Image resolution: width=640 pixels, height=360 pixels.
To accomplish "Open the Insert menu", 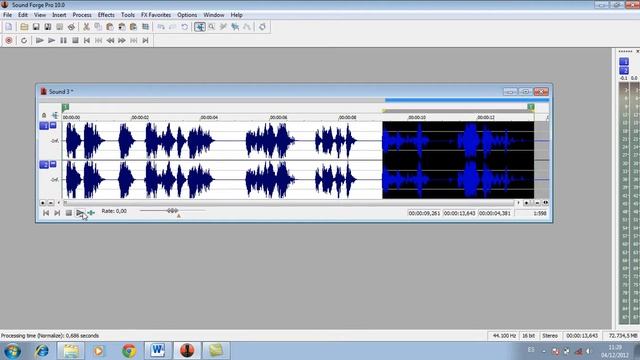I will click(59, 15).
